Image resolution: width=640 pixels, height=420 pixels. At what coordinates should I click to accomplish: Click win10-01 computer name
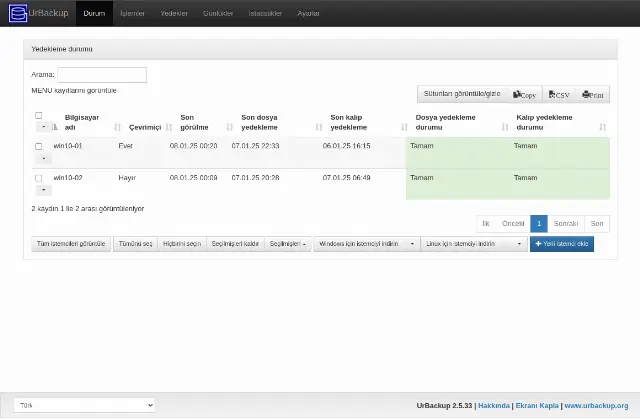pos(68,146)
